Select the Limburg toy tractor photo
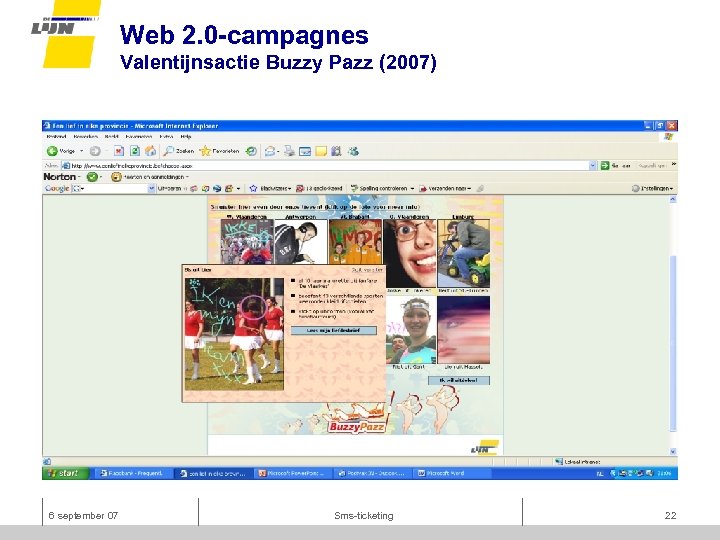This screenshot has height=540, width=720. click(x=463, y=253)
